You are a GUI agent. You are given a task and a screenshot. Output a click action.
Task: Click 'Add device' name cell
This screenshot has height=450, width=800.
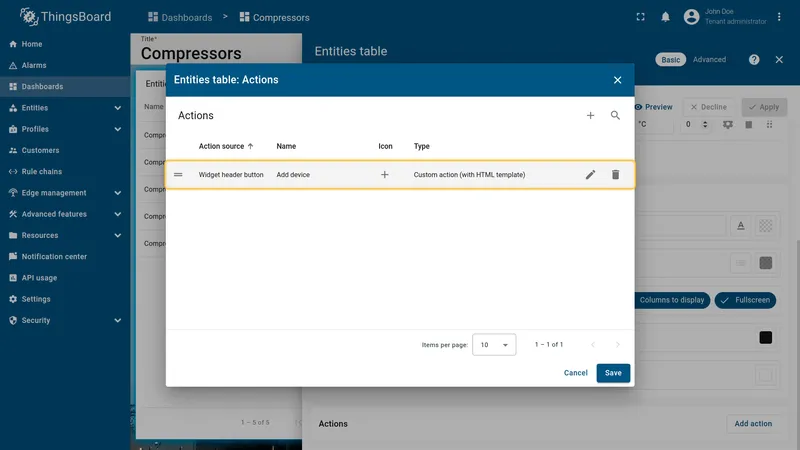click(293, 174)
